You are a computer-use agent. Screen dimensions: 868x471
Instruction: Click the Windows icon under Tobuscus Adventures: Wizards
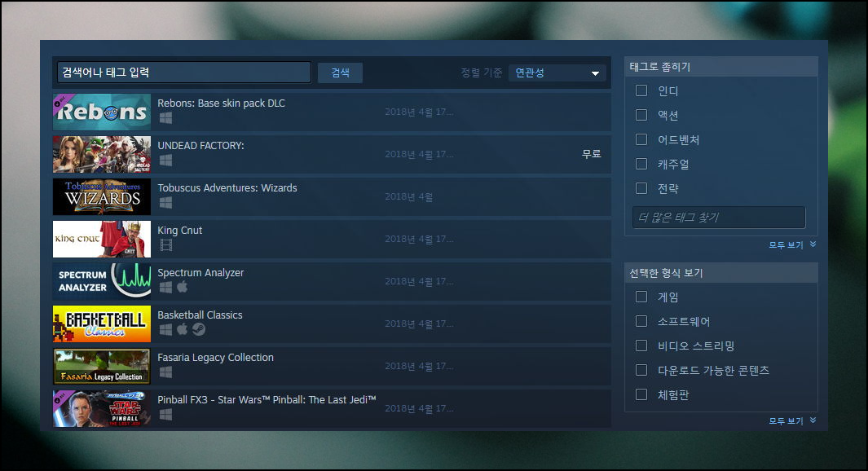click(x=165, y=203)
